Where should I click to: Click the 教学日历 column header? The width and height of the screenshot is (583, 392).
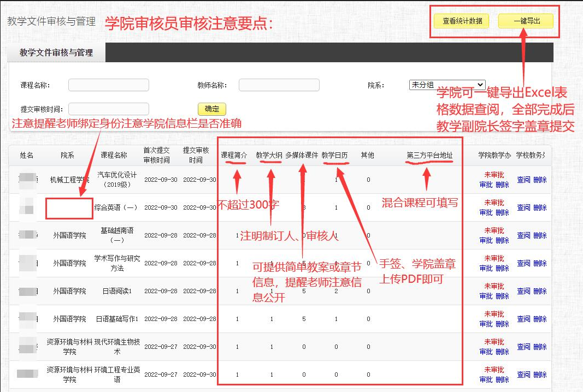pos(335,156)
